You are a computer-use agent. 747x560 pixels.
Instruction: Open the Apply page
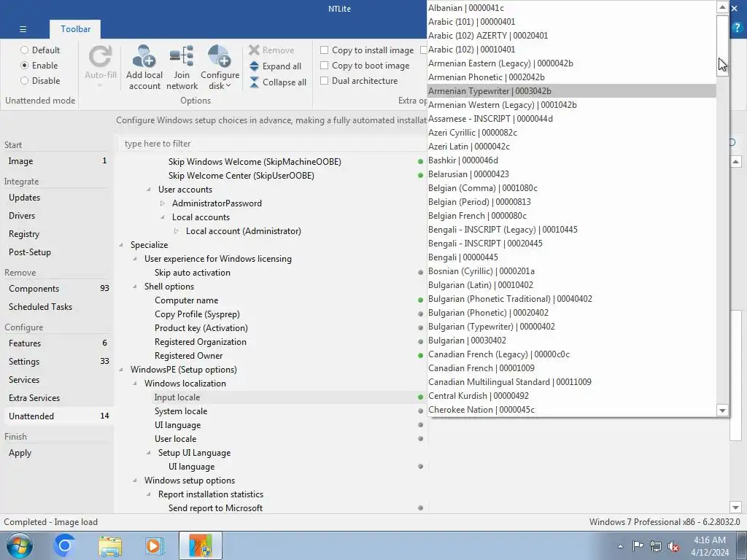click(57, 452)
